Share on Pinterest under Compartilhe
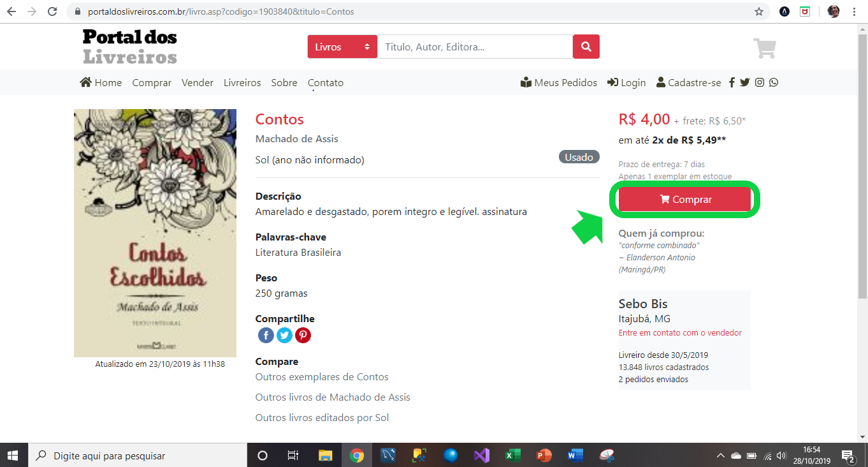The image size is (868, 467). pos(303,335)
